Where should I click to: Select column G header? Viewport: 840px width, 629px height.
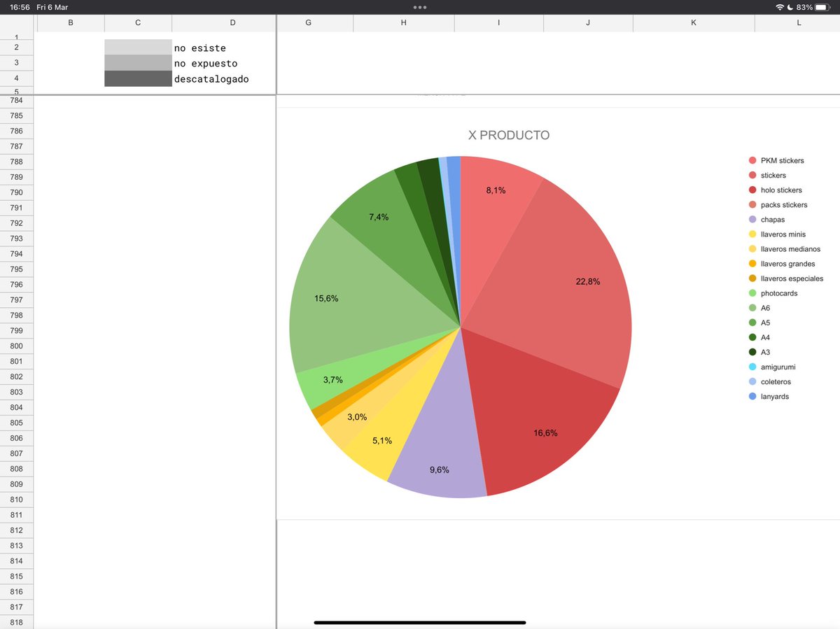point(309,23)
